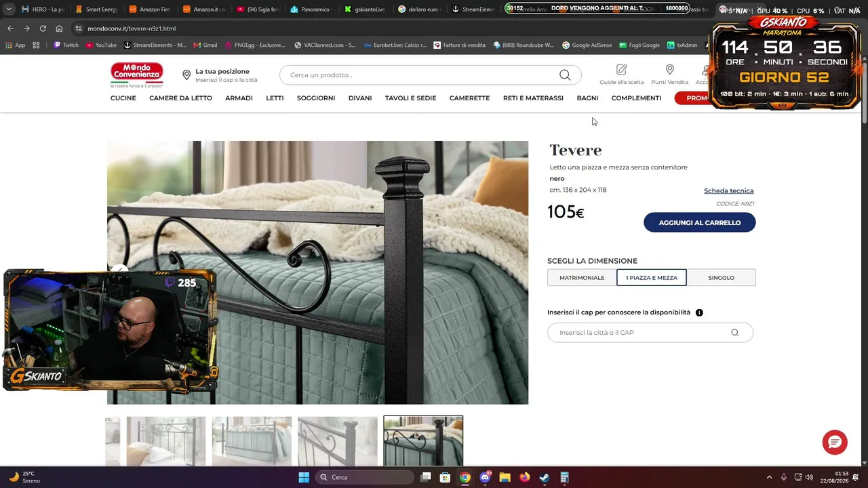Open the Cucine menu
Image resolution: width=868 pixels, height=488 pixels.
pos(123,98)
